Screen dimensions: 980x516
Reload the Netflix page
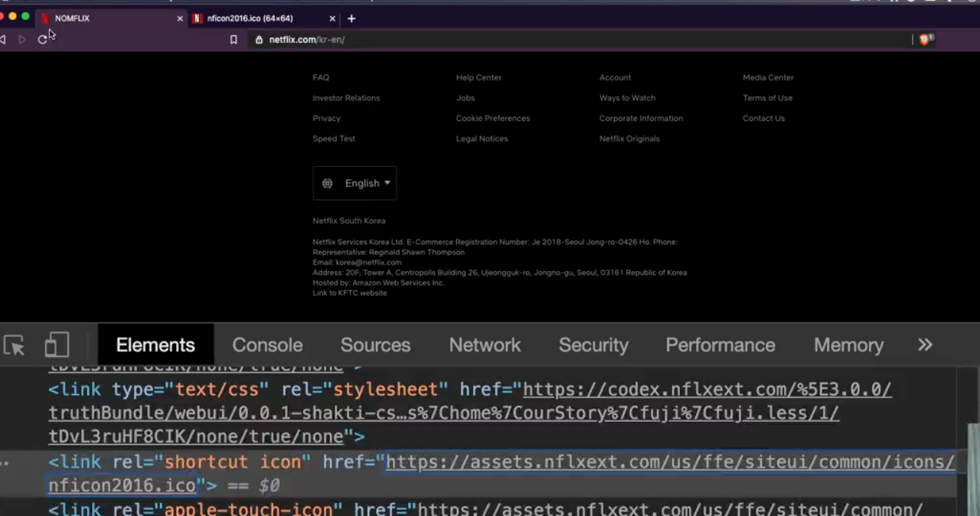pyautogui.click(x=42, y=39)
